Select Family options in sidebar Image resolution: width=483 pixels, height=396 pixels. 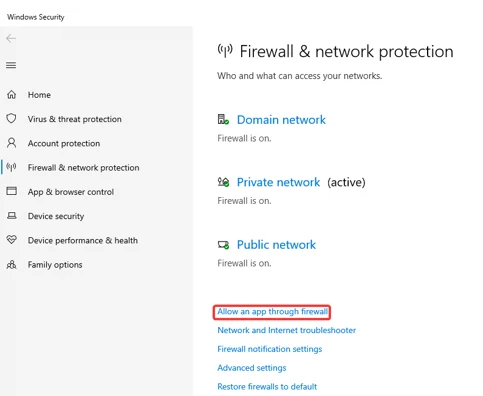tap(55, 265)
